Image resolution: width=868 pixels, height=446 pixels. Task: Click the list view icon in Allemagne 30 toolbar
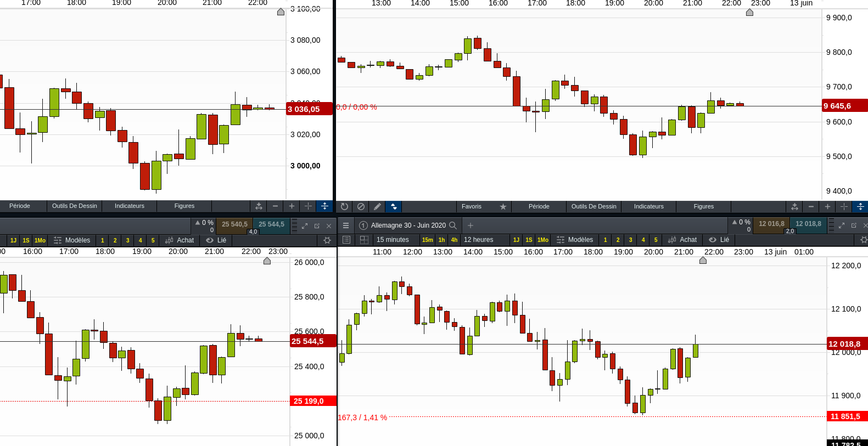point(346,240)
